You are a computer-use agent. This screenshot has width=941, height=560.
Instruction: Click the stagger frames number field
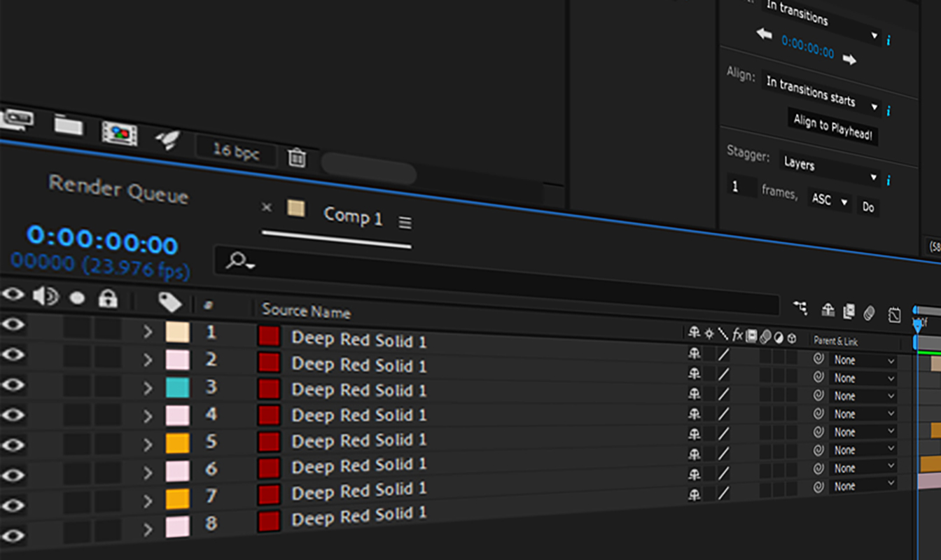741,187
